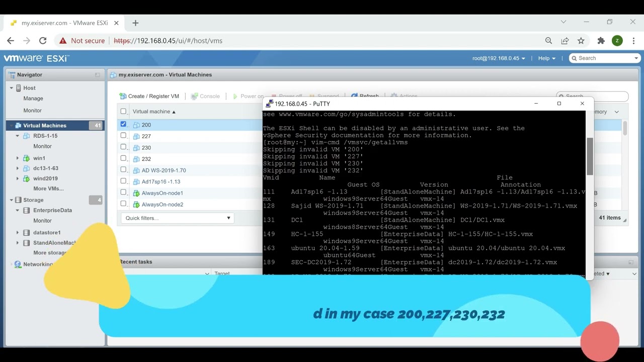Image resolution: width=644 pixels, height=362 pixels.
Task: Click the win1 VM icon in Navigator
Action: [x=27, y=158]
